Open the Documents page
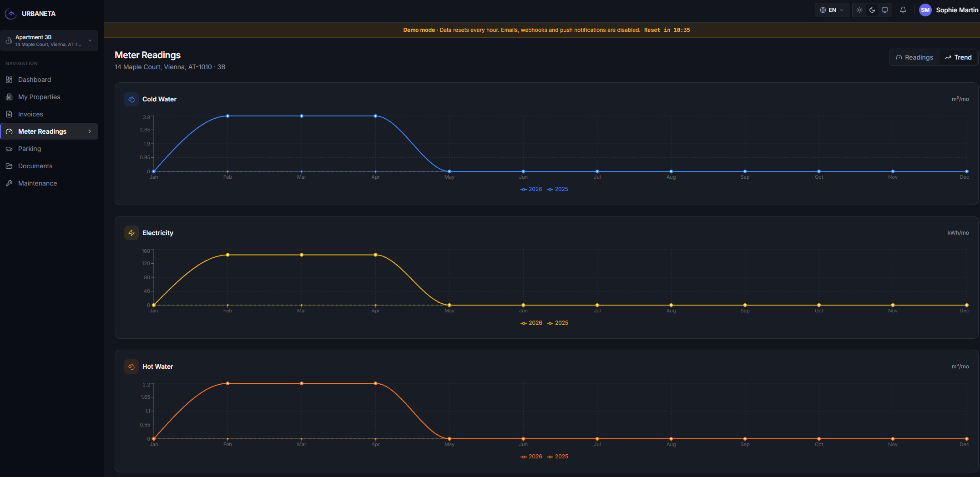980x477 pixels. pos(49,166)
